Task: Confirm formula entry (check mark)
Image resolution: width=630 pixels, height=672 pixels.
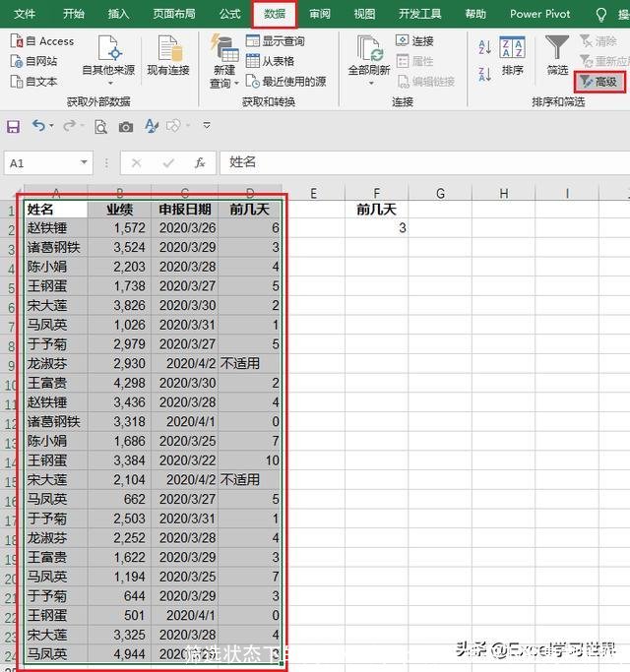Action: pos(168,163)
